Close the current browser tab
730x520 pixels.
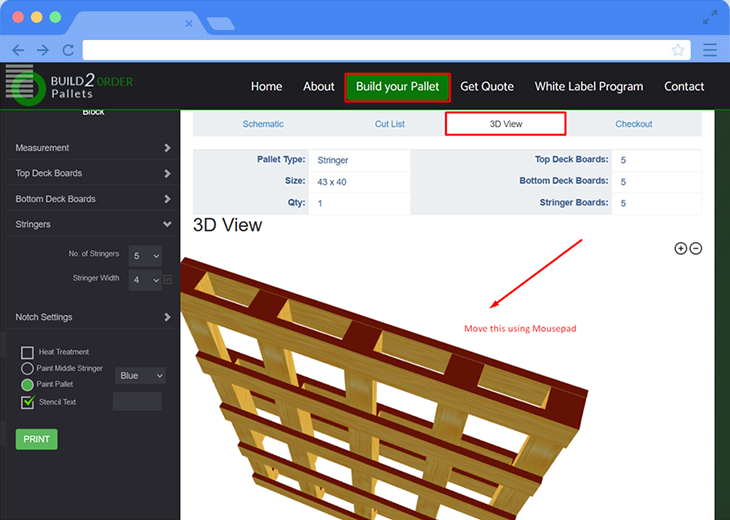189,23
